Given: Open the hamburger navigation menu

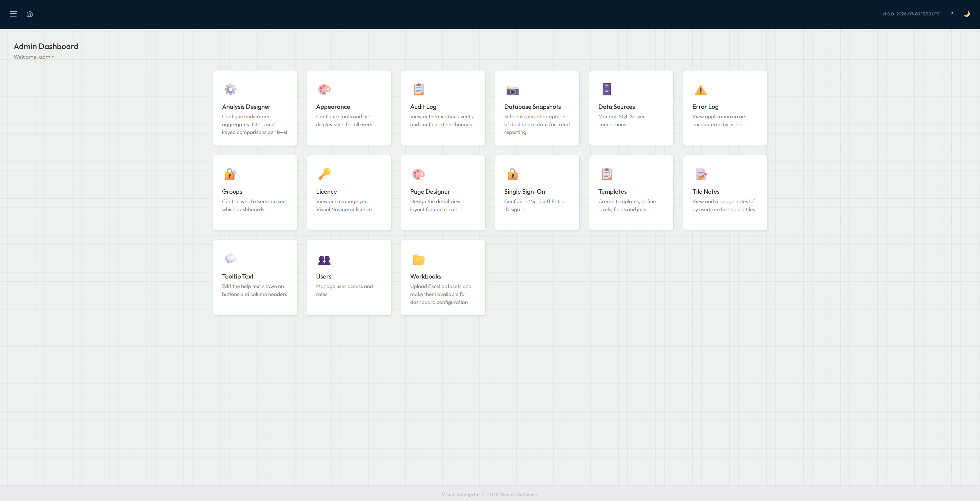Looking at the screenshot, I should click(13, 14).
